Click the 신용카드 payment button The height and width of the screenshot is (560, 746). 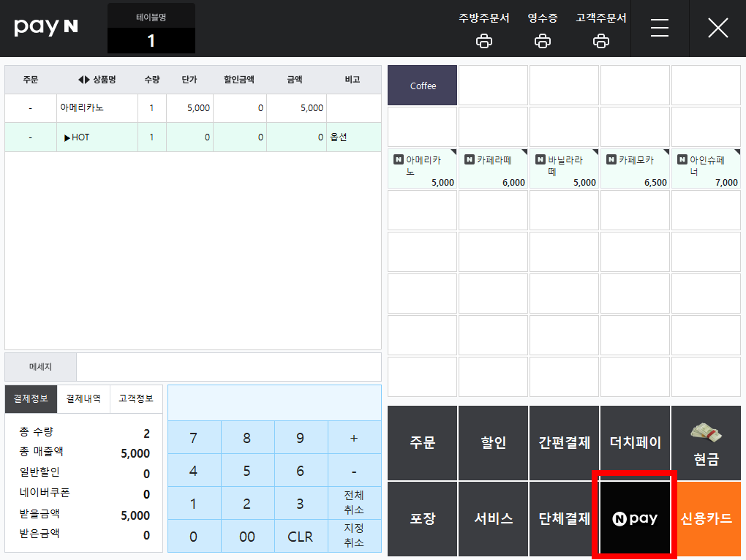706,518
